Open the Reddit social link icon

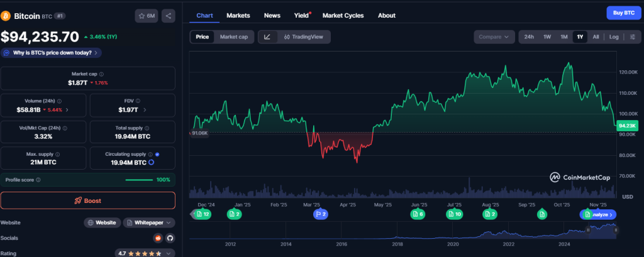158,238
